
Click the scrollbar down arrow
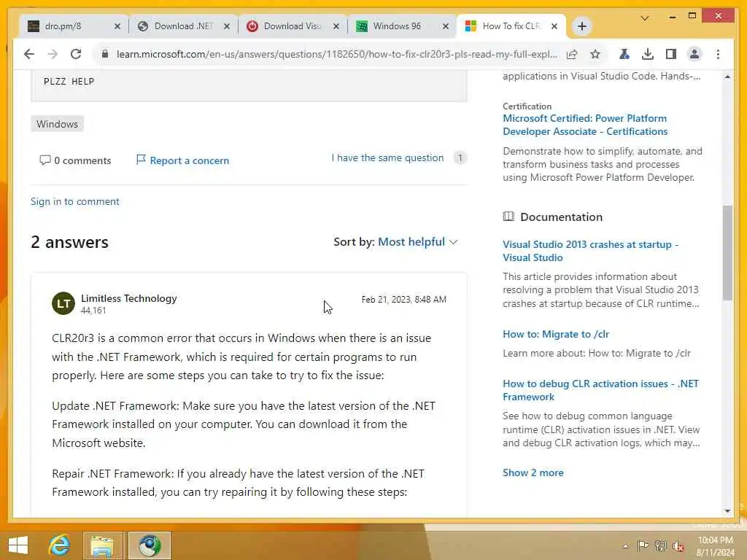point(727,510)
